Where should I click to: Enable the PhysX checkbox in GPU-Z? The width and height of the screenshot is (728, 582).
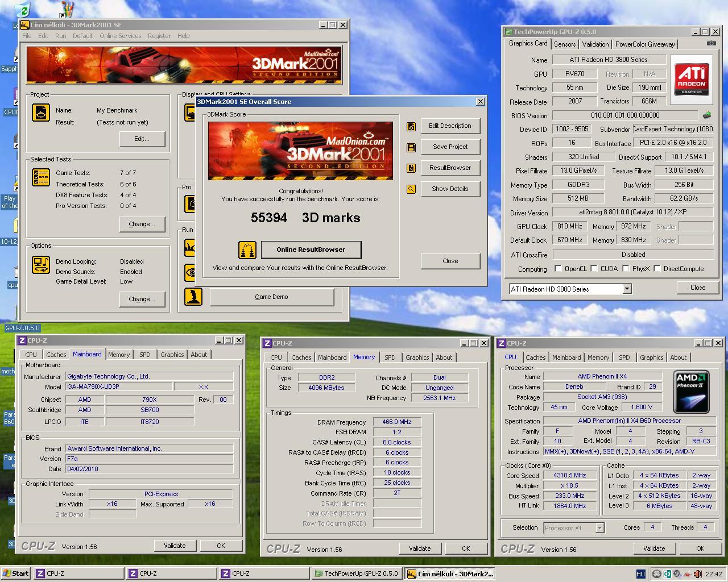click(626, 269)
